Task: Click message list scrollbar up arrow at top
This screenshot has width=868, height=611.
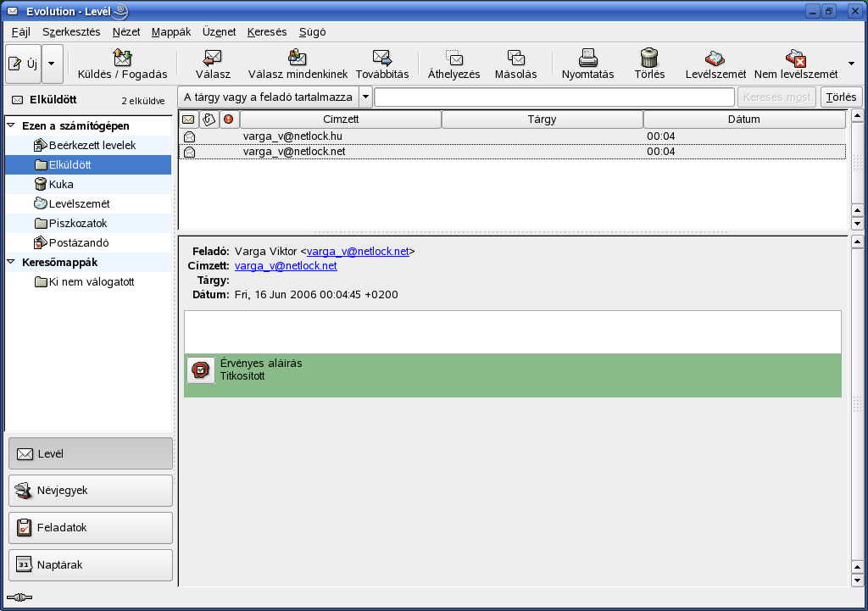Action: pyautogui.click(x=857, y=115)
